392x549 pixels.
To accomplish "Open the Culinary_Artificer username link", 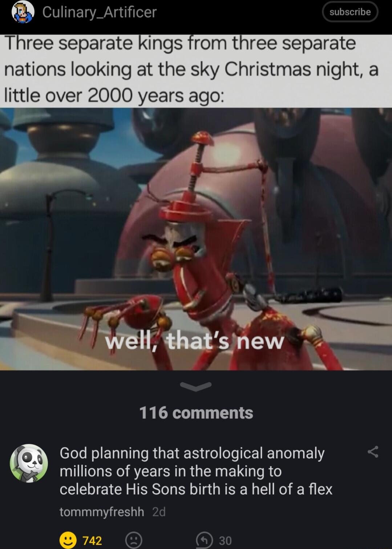I will tap(99, 12).
